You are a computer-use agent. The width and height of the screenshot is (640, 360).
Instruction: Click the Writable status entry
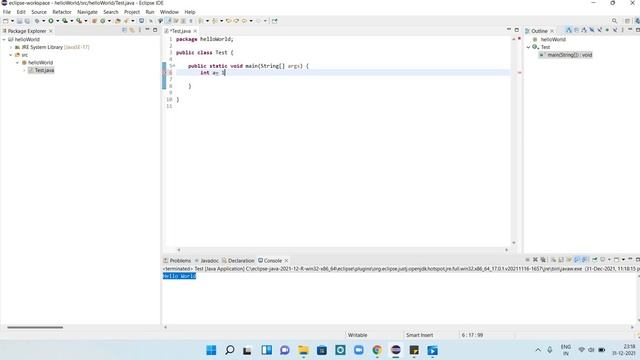(358, 335)
